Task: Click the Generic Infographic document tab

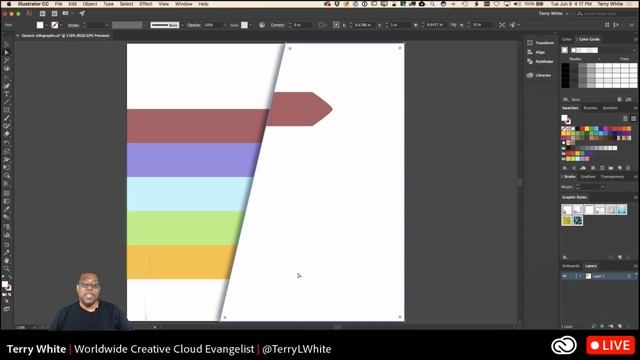Action: coord(65,36)
